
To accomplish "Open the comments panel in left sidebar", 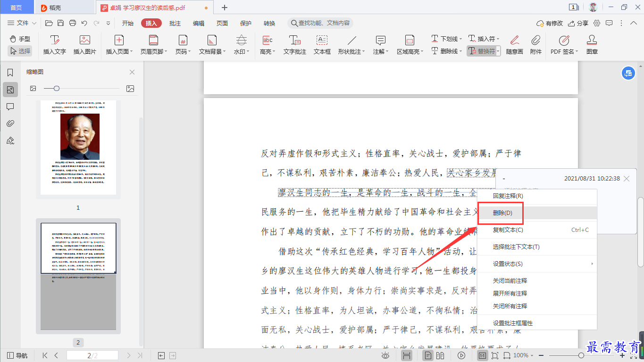I will coord(10,107).
